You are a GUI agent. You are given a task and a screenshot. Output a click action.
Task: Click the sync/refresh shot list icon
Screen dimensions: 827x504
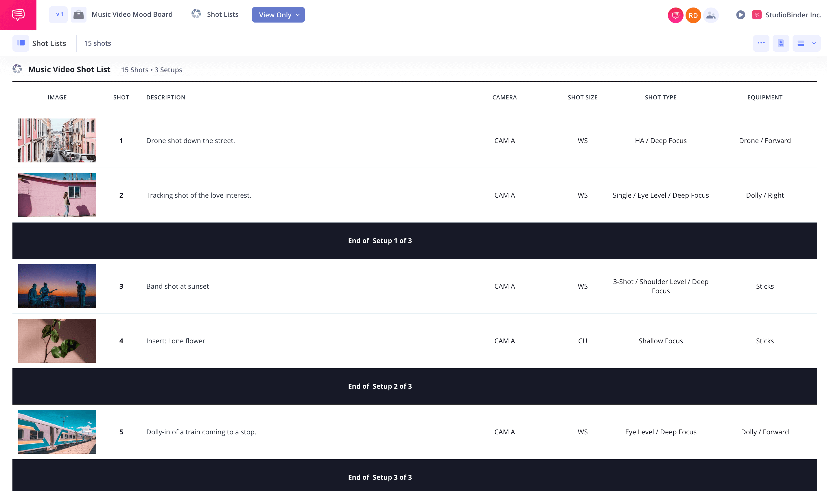tap(197, 15)
